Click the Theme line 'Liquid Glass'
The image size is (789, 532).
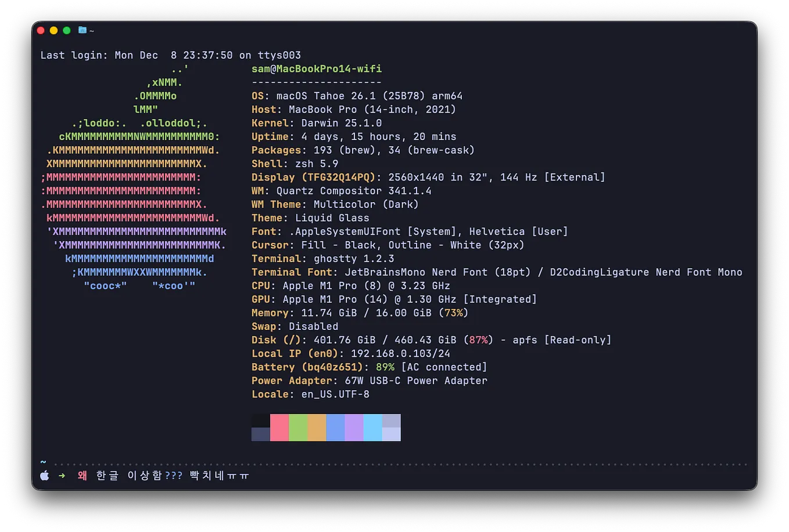tap(310, 218)
